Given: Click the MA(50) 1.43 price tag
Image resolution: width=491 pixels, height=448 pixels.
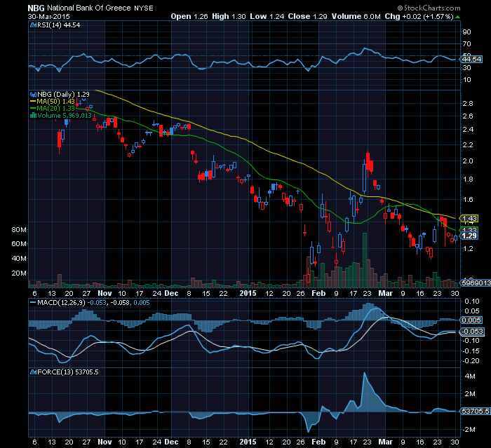Looking at the screenshot, I should 469,218.
